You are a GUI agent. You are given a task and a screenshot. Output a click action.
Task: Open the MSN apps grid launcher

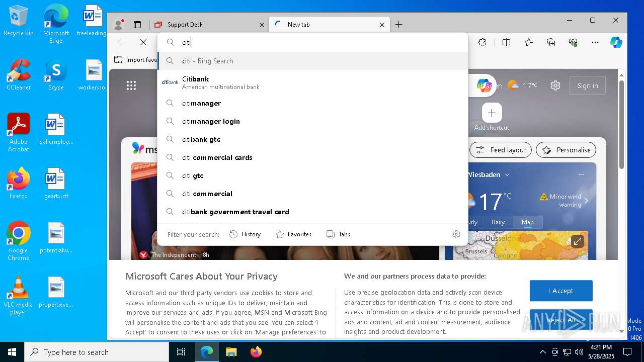coord(131,85)
